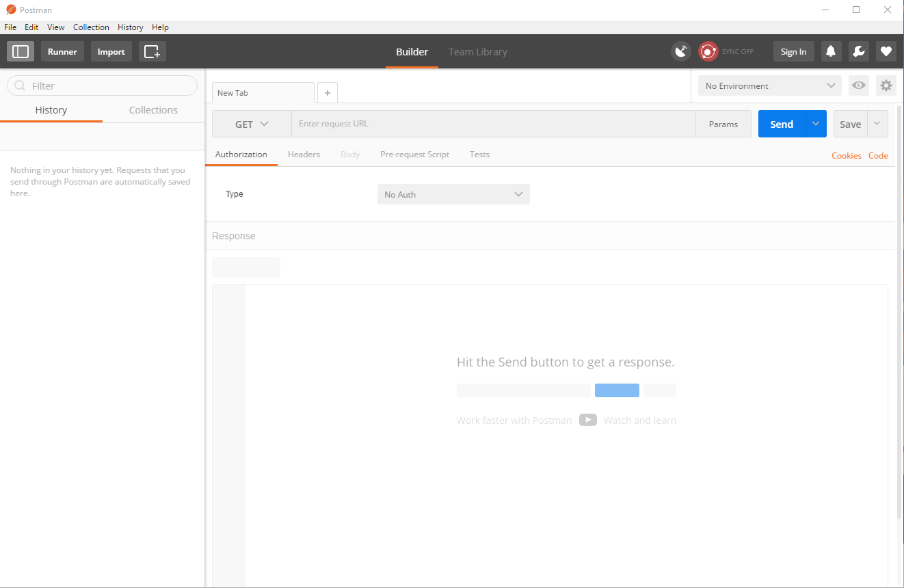904x588 pixels.
Task: Click 'Nothing in your history yet' text
Action: tap(101, 182)
